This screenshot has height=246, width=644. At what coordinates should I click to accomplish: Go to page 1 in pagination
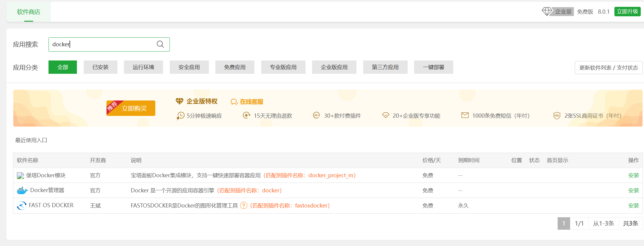pyautogui.click(x=564, y=223)
